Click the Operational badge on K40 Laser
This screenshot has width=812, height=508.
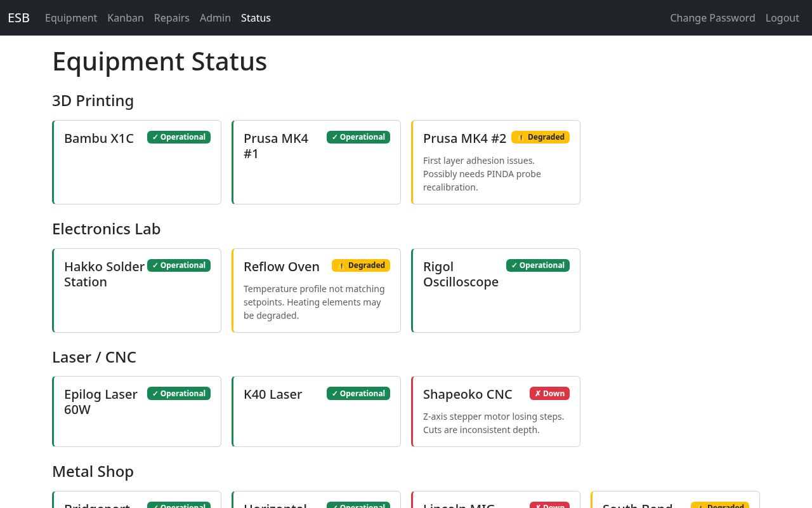tap(358, 393)
